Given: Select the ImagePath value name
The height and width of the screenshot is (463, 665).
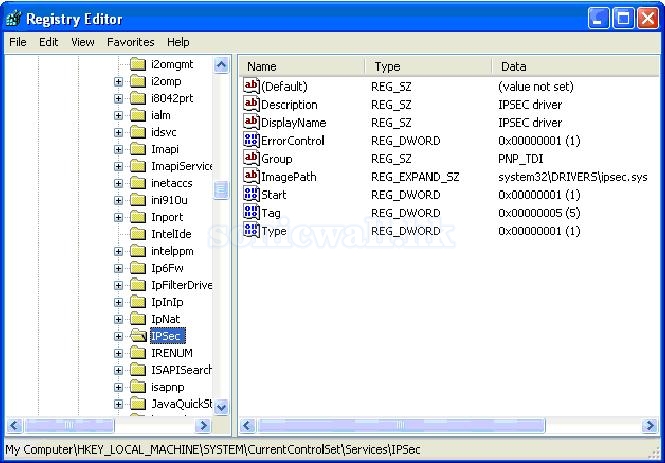Looking at the screenshot, I should [289, 177].
